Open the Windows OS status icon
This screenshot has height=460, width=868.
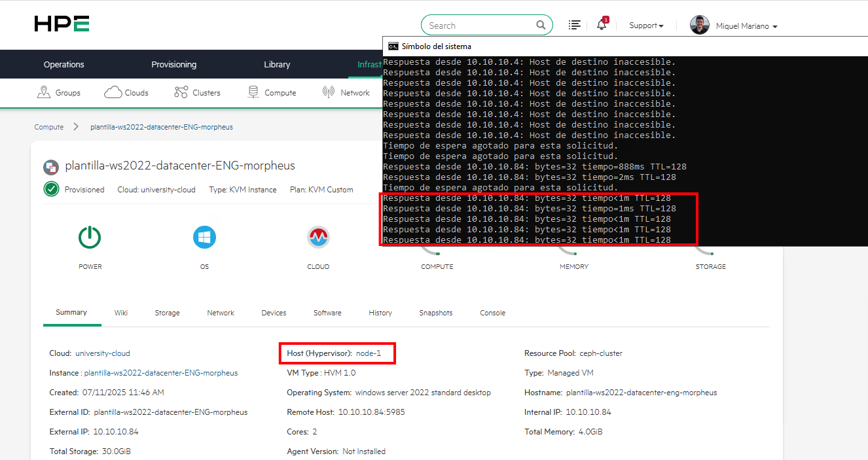click(x=204, y=237)
